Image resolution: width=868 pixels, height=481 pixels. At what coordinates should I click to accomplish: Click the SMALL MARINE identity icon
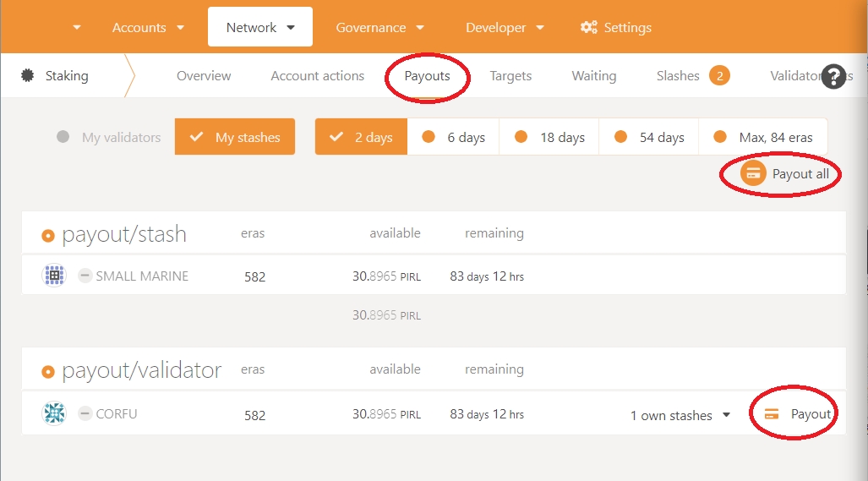coord(54,276)
